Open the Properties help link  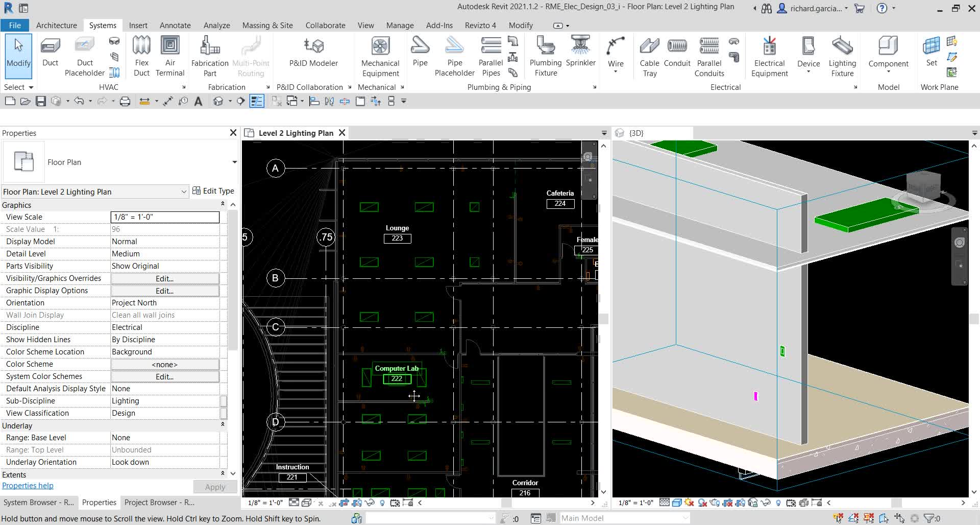tap(28, 486)
